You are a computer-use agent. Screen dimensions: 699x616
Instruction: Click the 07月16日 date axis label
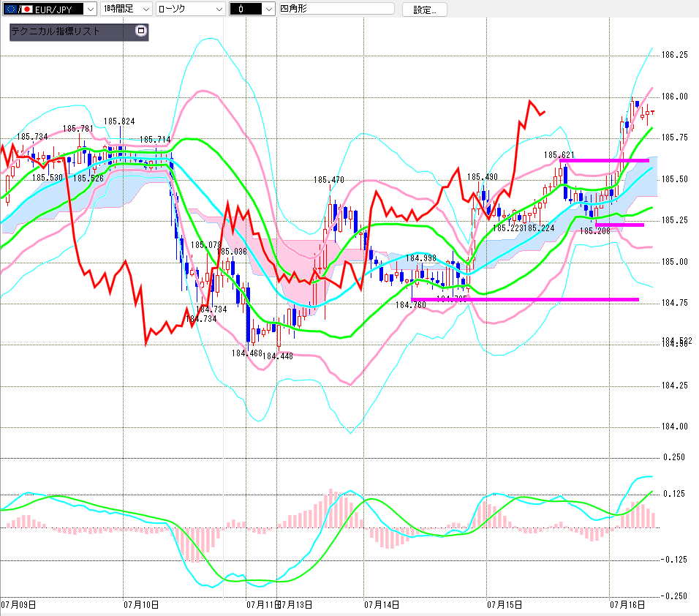point(627,605)
